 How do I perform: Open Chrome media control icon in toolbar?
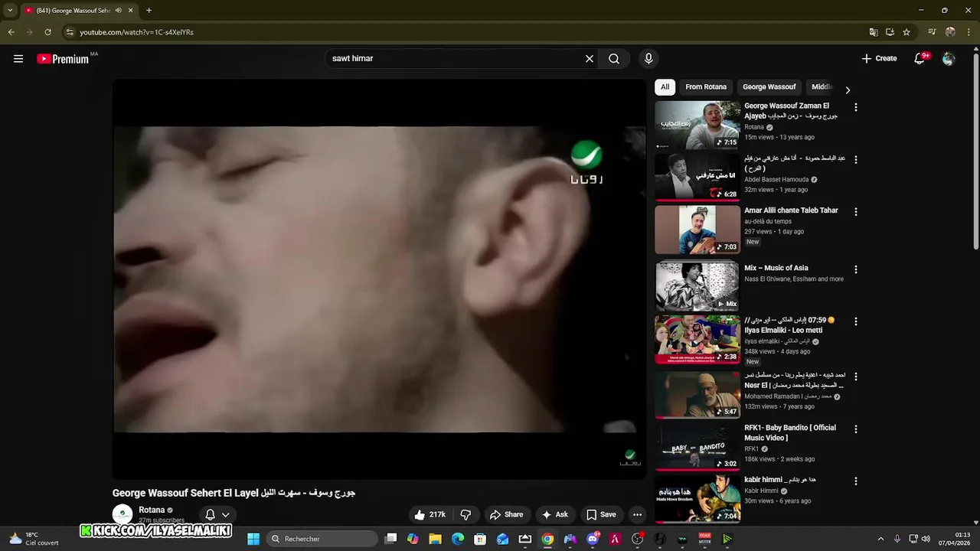[932, 32]
